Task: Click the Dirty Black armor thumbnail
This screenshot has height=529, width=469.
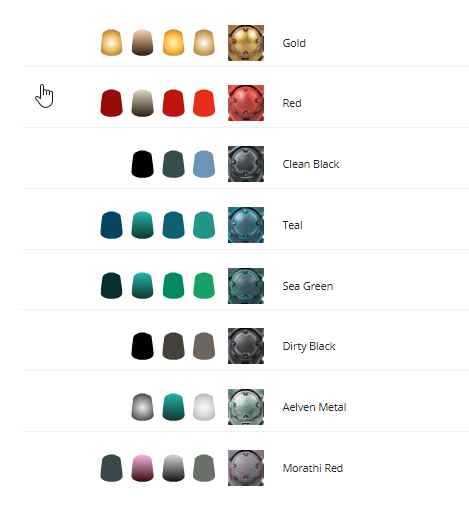Action: point(246,346)
